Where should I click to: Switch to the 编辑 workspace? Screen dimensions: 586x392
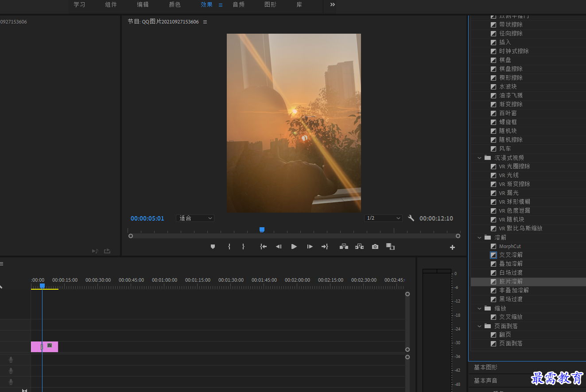[x=143, y=4]
